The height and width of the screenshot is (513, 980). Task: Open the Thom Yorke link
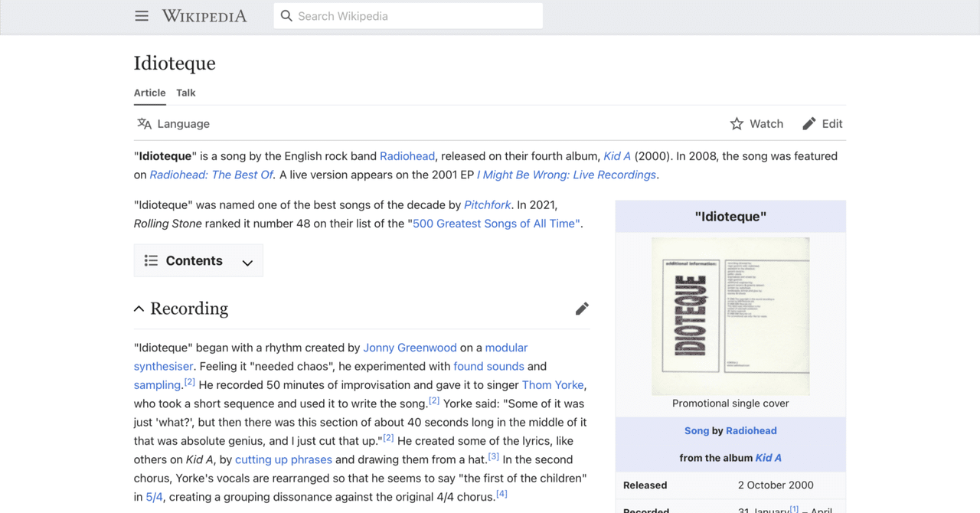[x=553, y=385]
